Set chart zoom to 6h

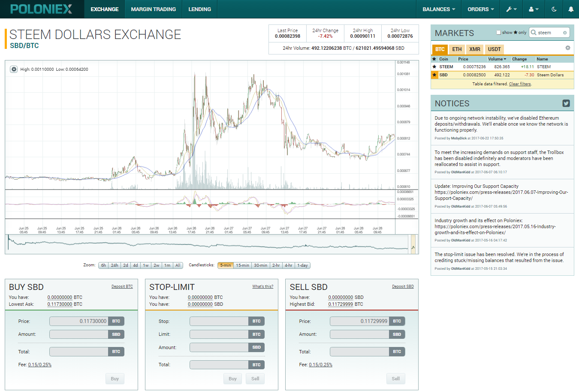click(103, 265)
